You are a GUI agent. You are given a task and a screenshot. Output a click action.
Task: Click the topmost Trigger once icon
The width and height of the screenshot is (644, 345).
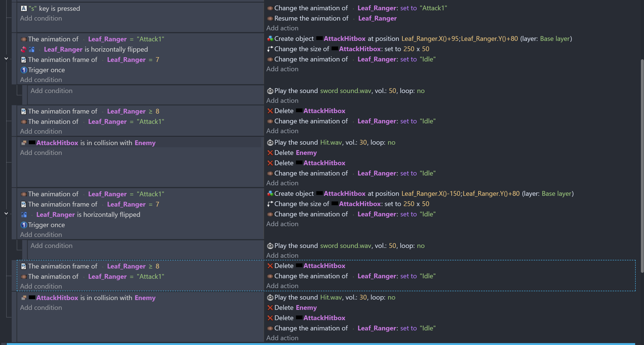[x=24, y=70]
